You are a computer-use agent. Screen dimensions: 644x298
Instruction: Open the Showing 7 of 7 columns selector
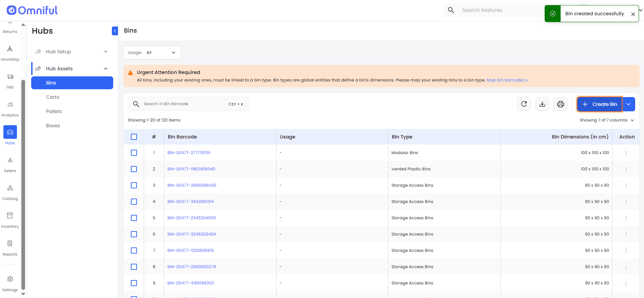point(607,120)
